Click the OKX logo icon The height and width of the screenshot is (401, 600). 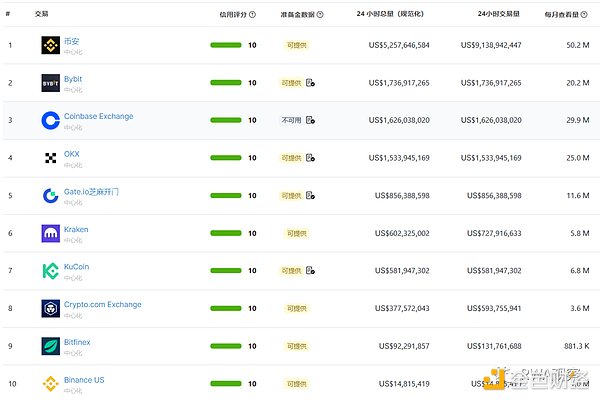click(x=50, y=158)
